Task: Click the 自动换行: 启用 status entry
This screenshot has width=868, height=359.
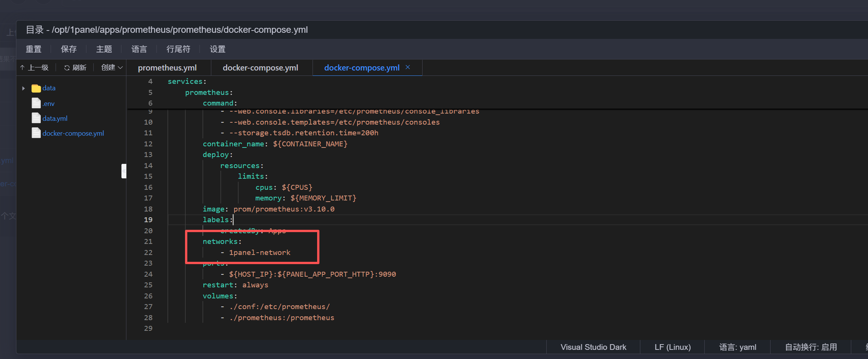Action: 811,347
